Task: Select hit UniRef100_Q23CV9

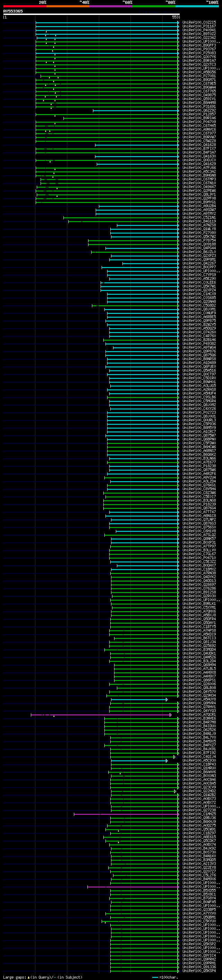Action: pyautogui.click(x=199, y=787)
